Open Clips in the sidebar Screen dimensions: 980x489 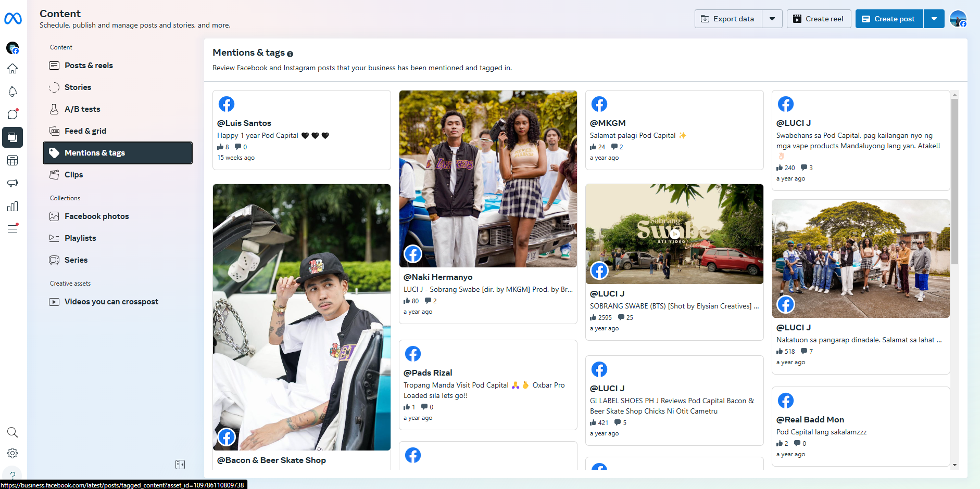[x=118, y=175]
